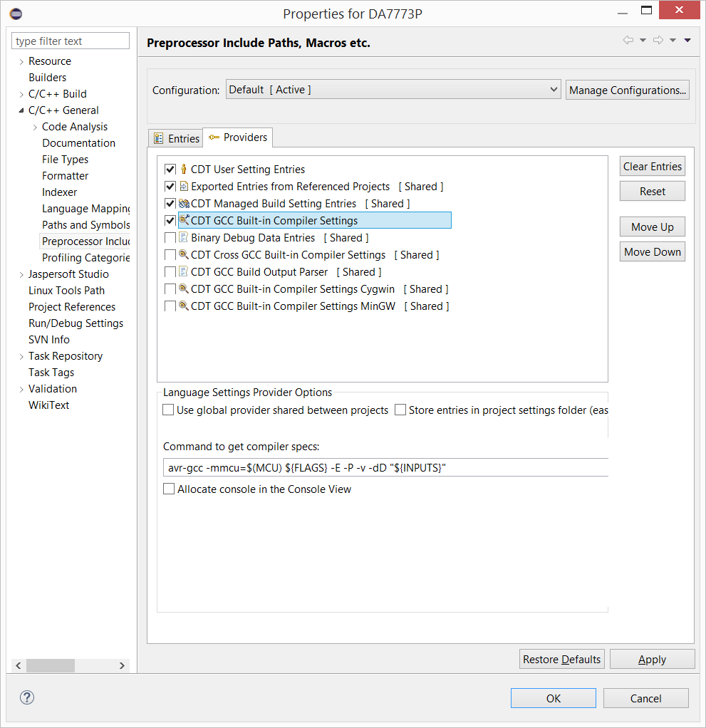Click the MinGW compiler settings icon

point(184,306)
